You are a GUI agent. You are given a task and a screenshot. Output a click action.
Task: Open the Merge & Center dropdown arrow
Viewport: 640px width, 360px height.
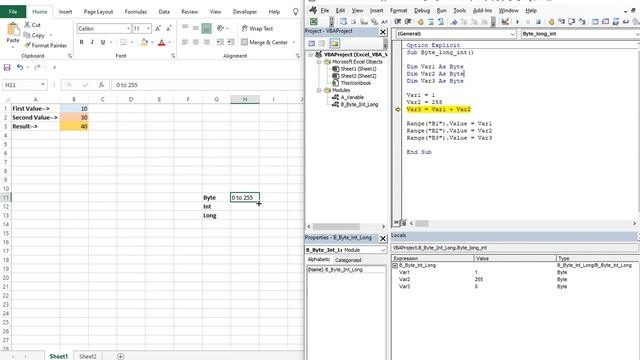(293, 42)
